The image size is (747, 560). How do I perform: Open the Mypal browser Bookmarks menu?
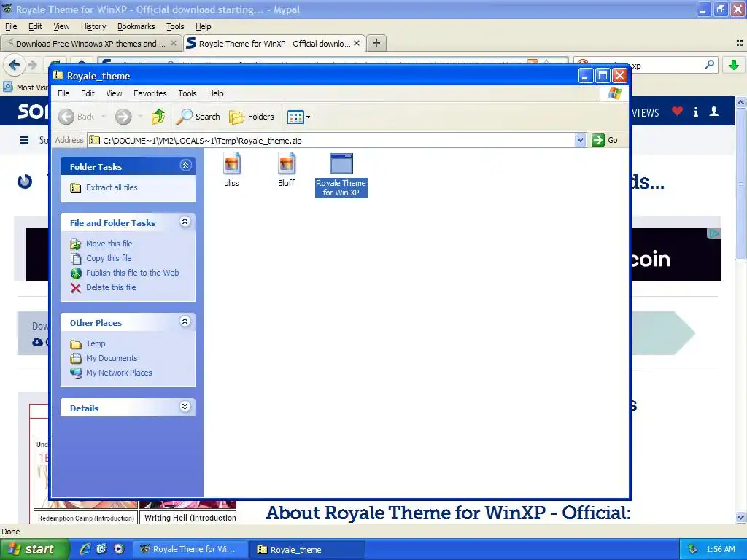[136, 27]
